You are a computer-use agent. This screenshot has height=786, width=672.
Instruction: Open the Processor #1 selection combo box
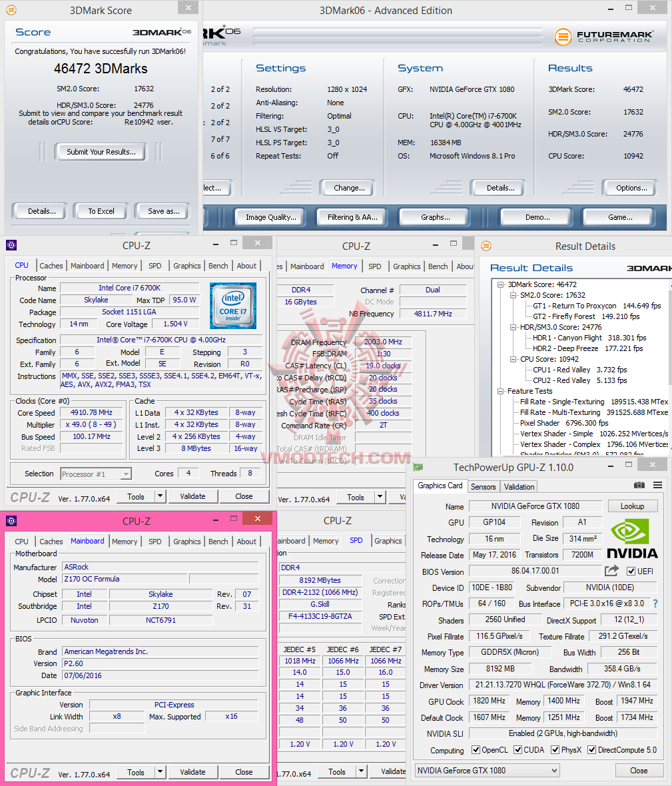click(96, 474)
